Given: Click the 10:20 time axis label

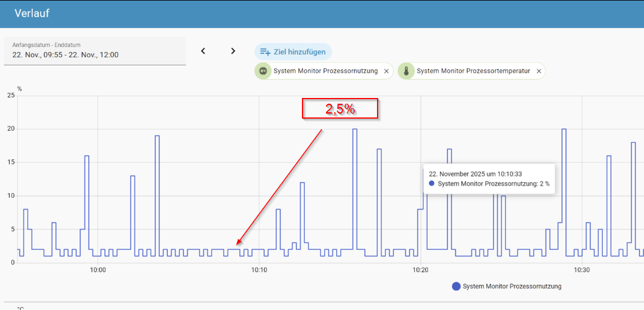Looking at the screenshot, I should point(421,270).
